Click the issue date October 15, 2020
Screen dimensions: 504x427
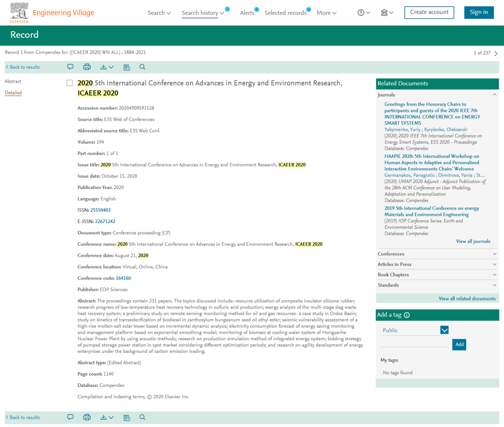119,176
